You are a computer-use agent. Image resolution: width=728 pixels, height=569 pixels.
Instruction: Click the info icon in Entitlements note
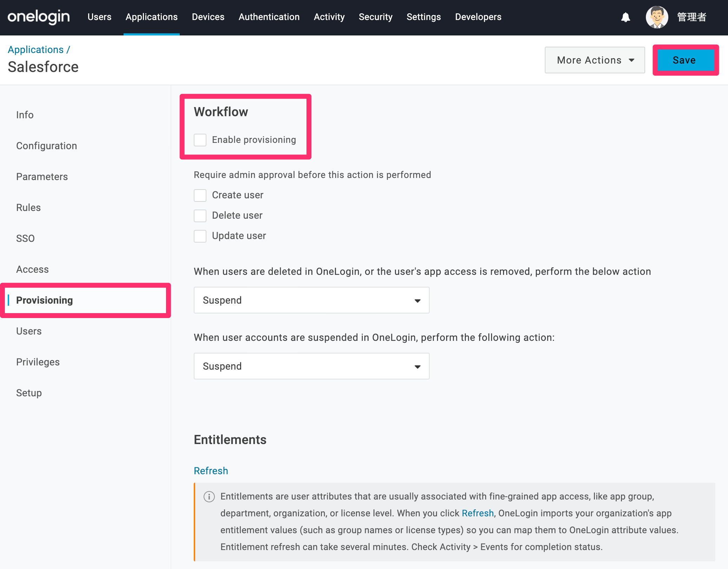tap(209, 497)
